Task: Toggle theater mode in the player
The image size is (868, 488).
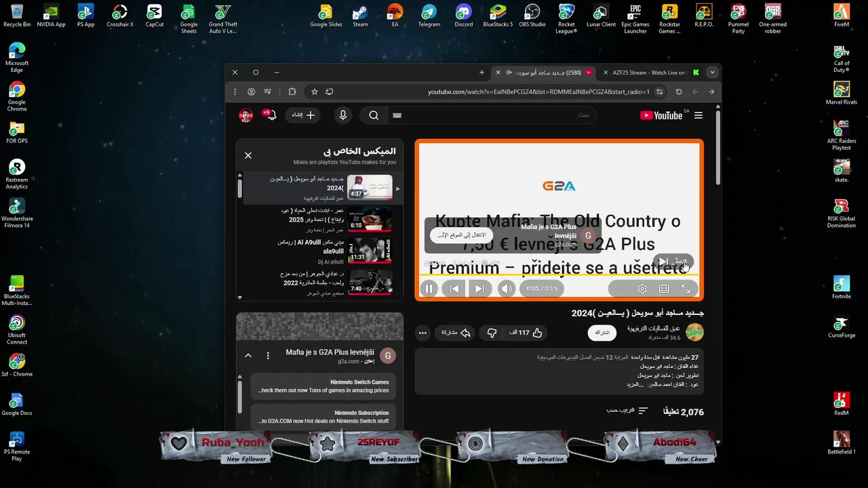Action: click(664, 289)
